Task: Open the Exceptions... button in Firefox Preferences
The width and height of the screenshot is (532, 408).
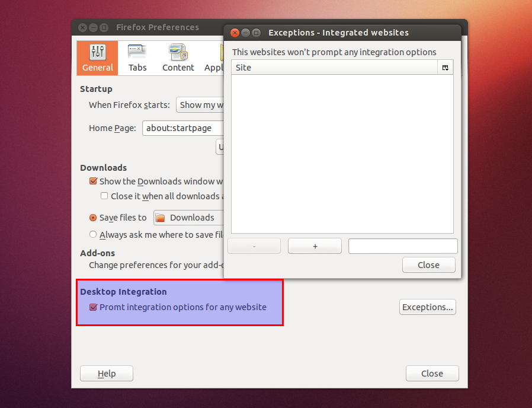Action: tap(428, 307)
